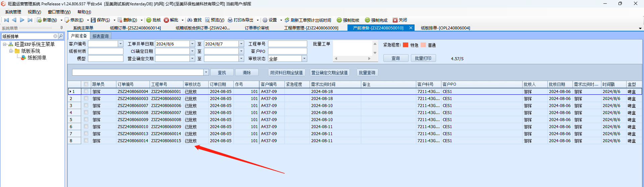Click 刷新工单预计出纸时间 refresh icon
Screen dimensions: 644x187
pos(287,20)
